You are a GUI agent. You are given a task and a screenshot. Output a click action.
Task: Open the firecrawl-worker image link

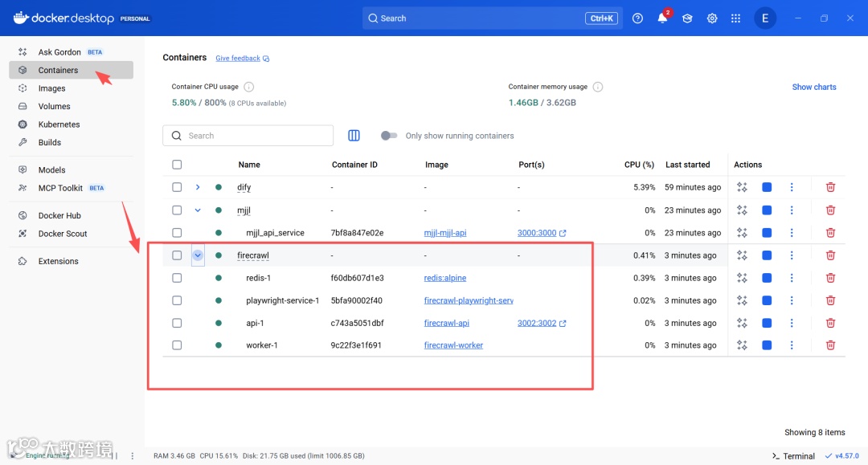(453, 345)
